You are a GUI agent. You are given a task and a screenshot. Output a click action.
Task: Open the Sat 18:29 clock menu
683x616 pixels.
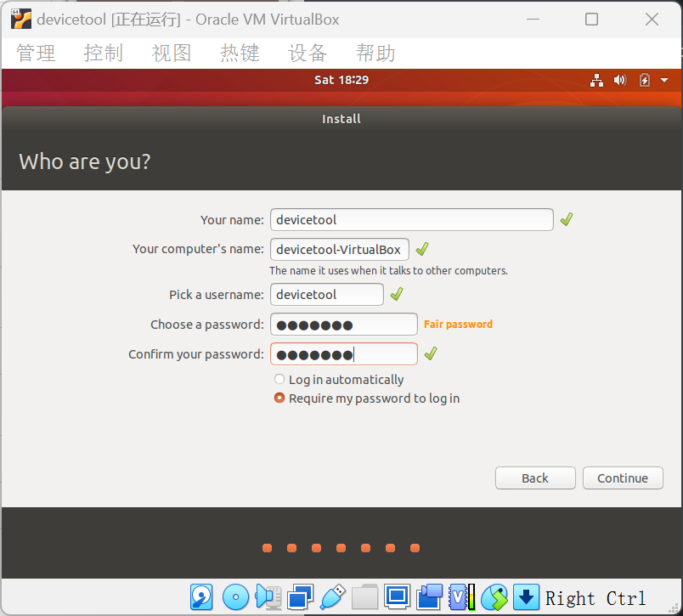(341, 80)
